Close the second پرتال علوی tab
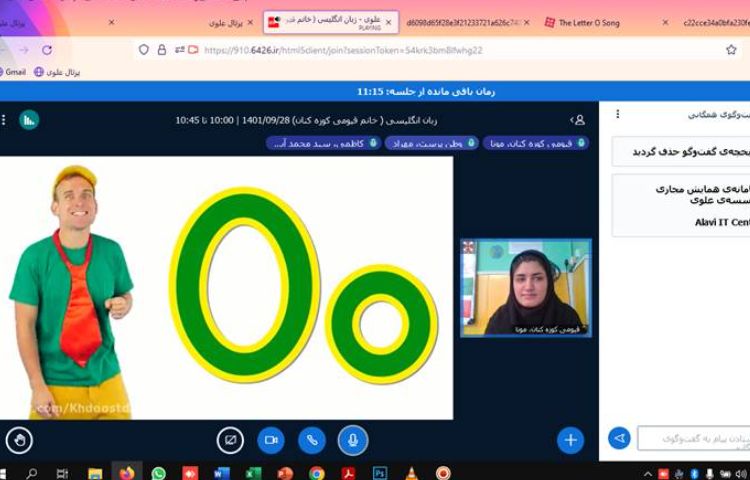750x480 pixels. (250, 22)
